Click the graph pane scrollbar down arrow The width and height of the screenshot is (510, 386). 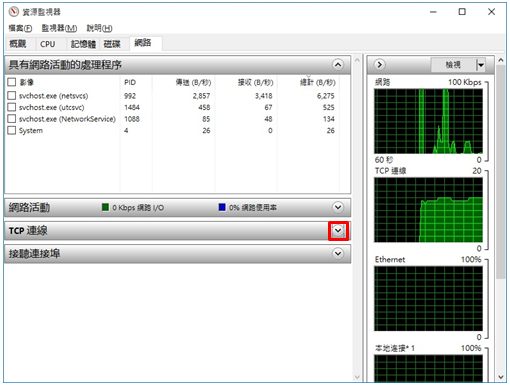(501, 377)
